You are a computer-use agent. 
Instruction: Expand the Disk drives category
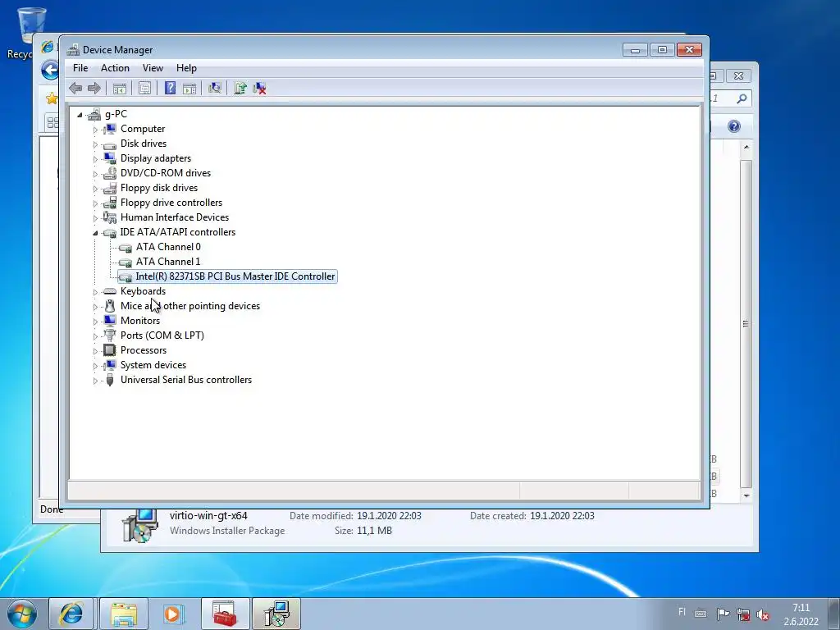click(x=95, y=144)
